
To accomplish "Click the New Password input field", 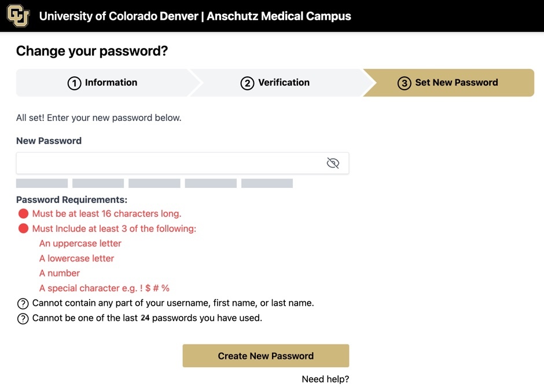I will [x=182, y=163].
